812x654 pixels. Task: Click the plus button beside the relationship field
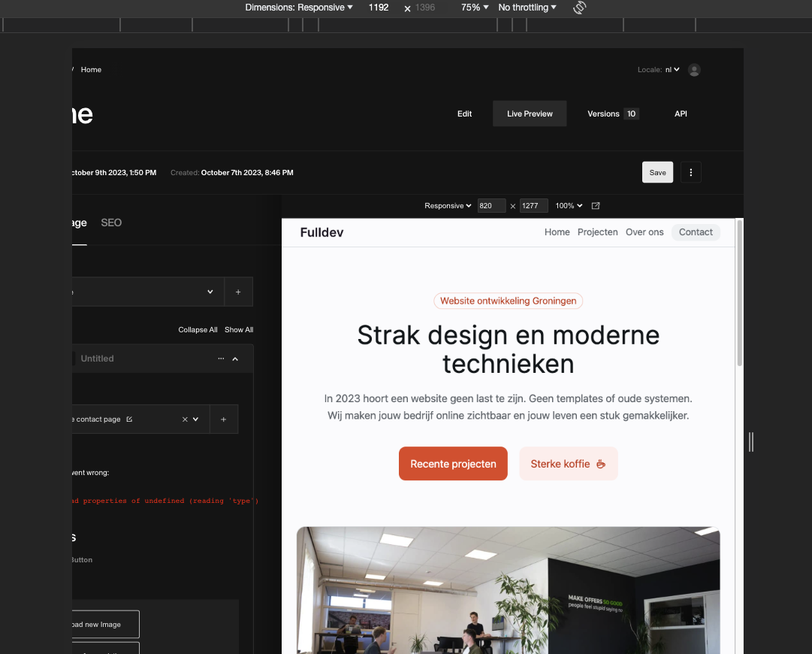click(222, 419)
